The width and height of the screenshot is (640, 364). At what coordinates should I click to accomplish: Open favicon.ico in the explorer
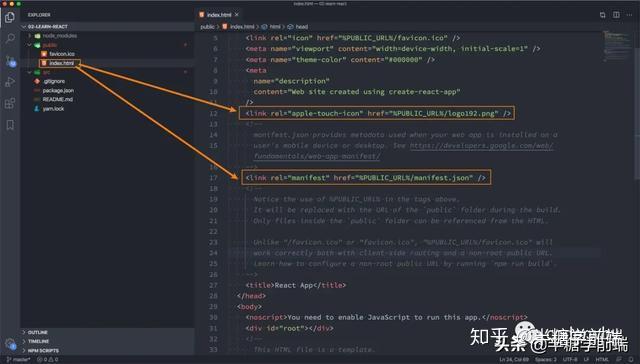click(62, 54)
